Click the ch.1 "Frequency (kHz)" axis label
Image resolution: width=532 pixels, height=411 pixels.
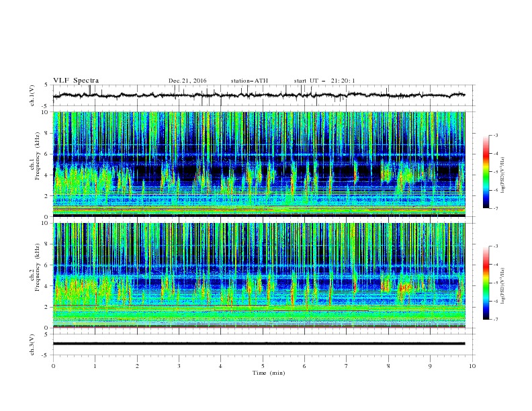click(x=37, y=154)
